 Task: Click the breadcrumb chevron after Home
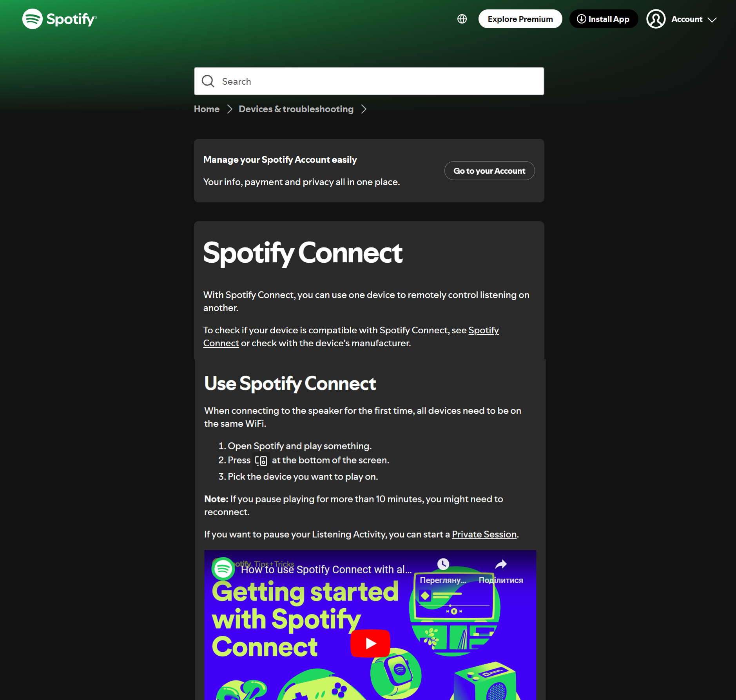230,109
